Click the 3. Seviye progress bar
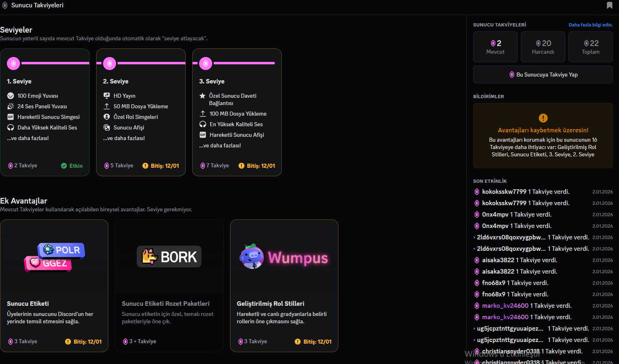 244,63
